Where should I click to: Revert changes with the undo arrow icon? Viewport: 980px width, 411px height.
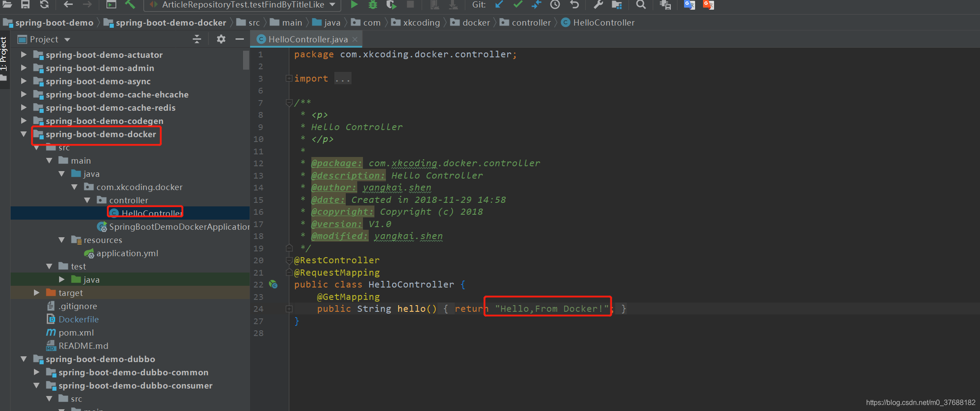(x=574, y=4)
